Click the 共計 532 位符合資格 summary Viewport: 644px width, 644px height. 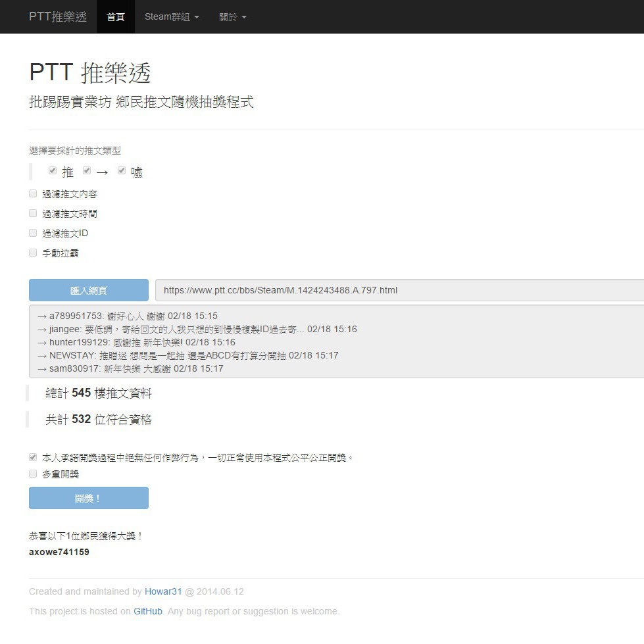[99, 419]
